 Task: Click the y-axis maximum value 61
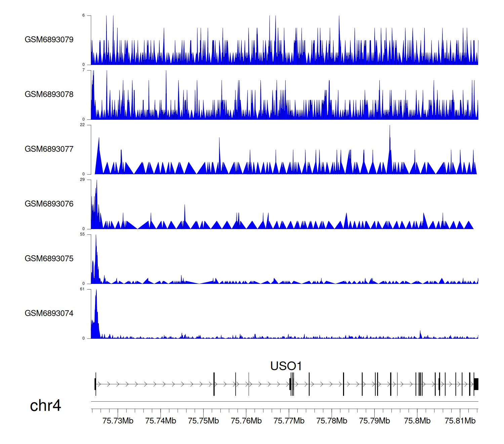click(82, 289)
